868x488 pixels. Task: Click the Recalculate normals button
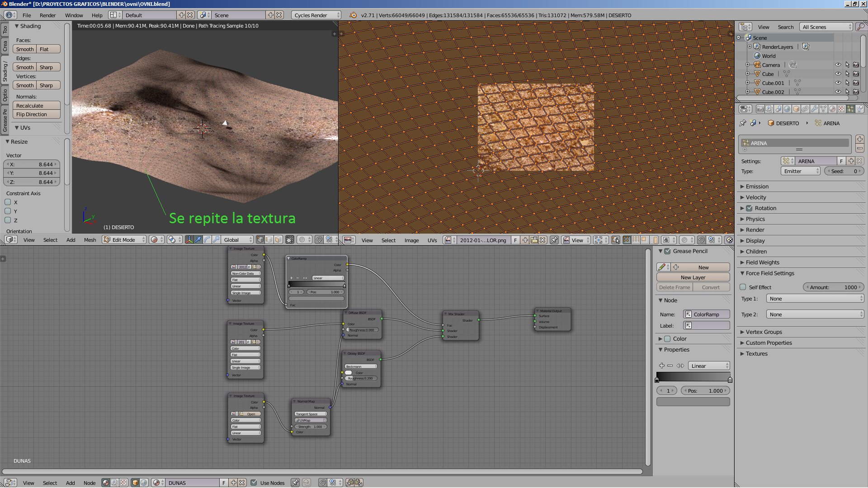click(x=36, y=106)
